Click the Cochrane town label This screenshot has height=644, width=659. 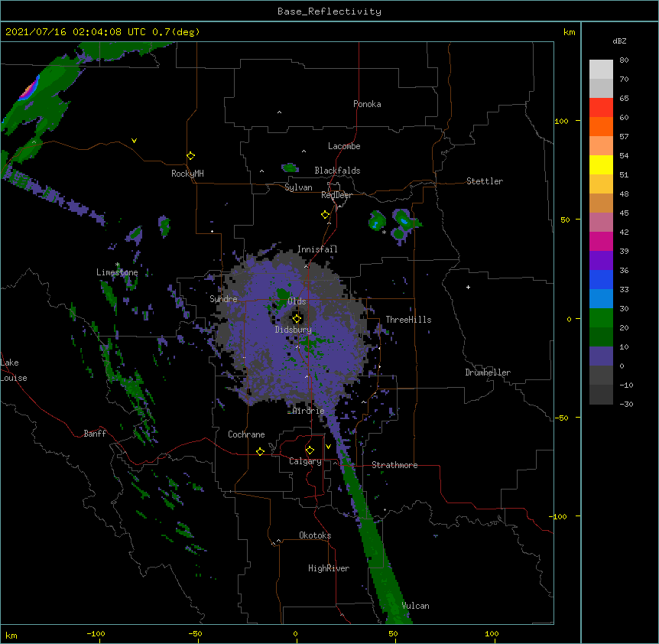pyautogui.click(x=246, y=434)
